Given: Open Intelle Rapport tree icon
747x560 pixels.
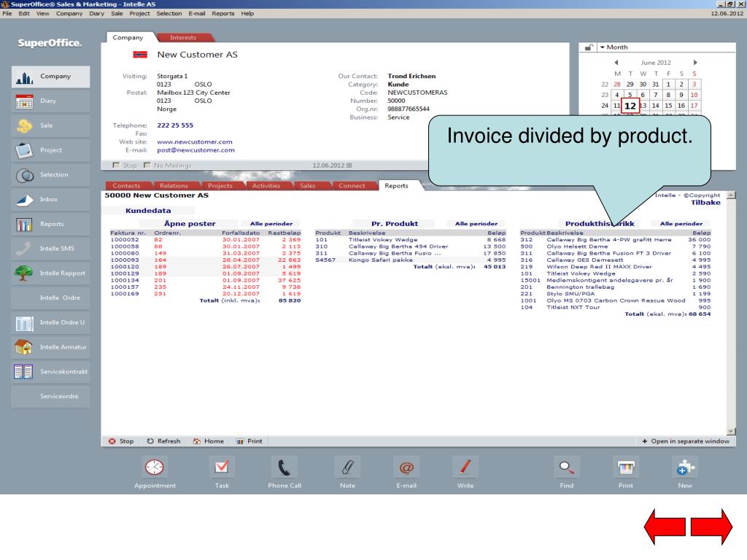Looking at the screenshot, I should [x=23, y=273].
